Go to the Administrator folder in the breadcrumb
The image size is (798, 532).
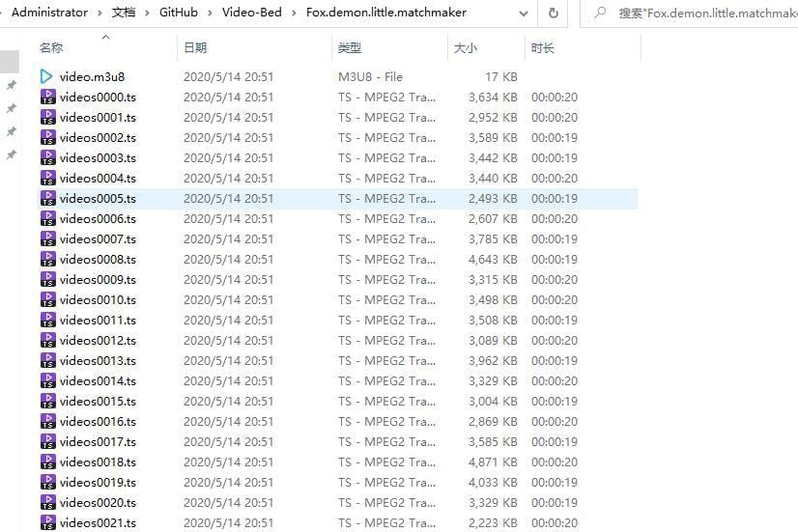coord(49,13)
